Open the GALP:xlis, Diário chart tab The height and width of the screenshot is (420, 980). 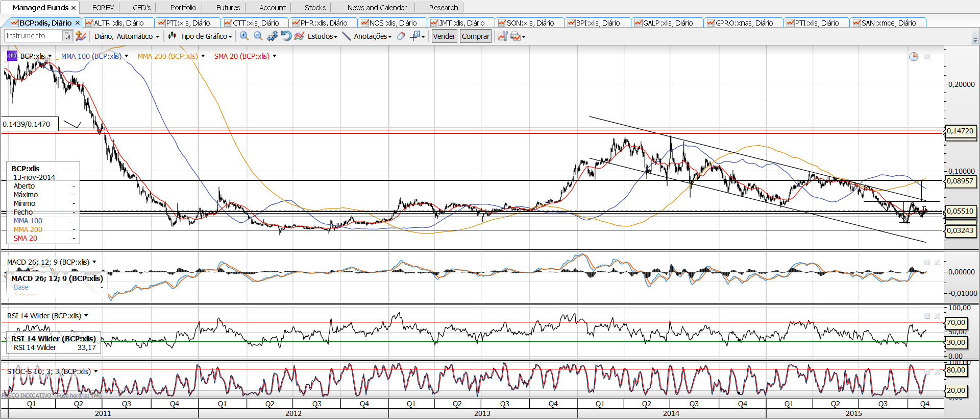click(667, 23)
